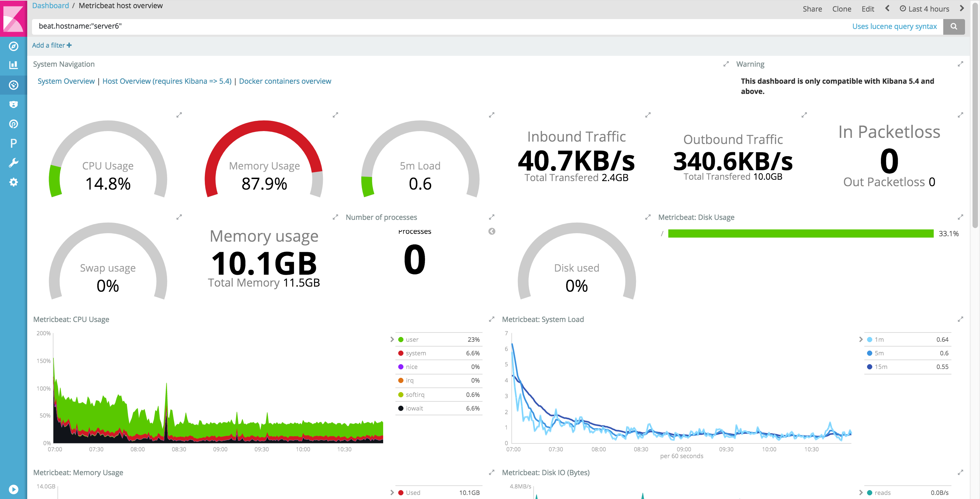
Task: Toggle the iowait series in CPU legend
Action: coord(439,408)
